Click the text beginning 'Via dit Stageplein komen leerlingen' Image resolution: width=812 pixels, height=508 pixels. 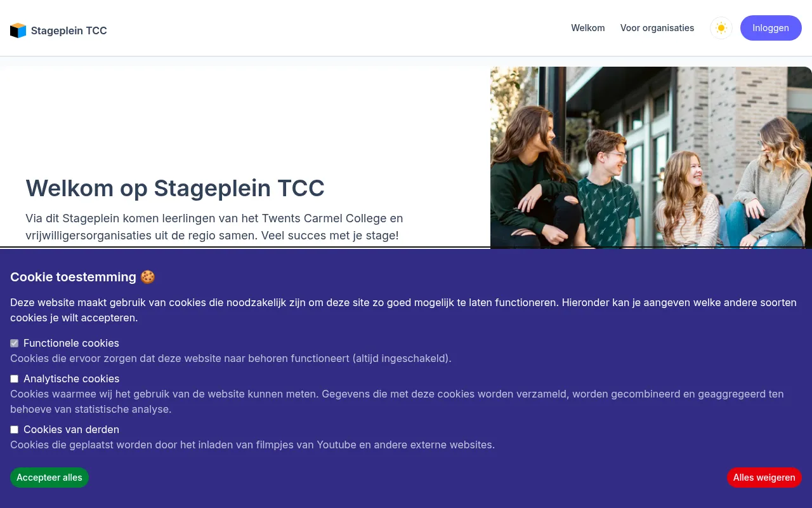[214, 227]
